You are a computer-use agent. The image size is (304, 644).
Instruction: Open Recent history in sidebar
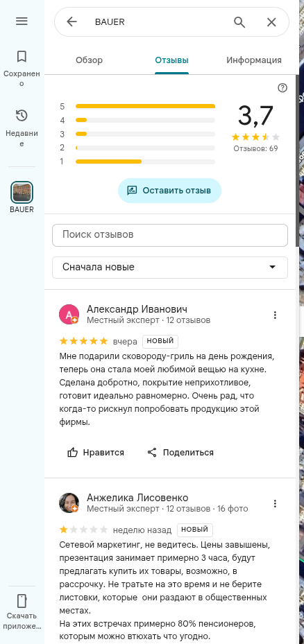point(22,128)
